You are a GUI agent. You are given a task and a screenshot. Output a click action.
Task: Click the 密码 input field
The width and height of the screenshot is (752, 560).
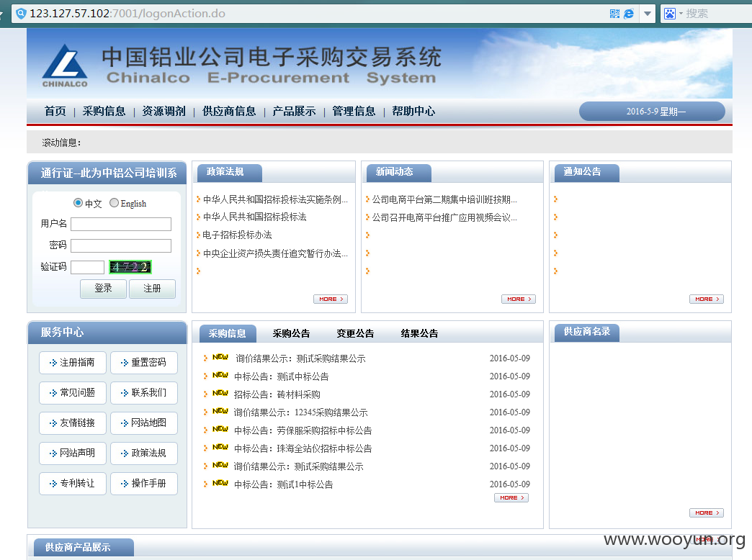tap(121, 245)
